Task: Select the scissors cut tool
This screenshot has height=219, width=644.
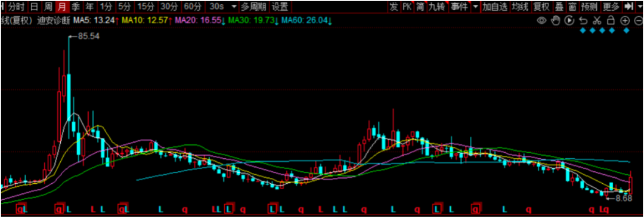Action: pyautogui.click(x=597, y=20)
